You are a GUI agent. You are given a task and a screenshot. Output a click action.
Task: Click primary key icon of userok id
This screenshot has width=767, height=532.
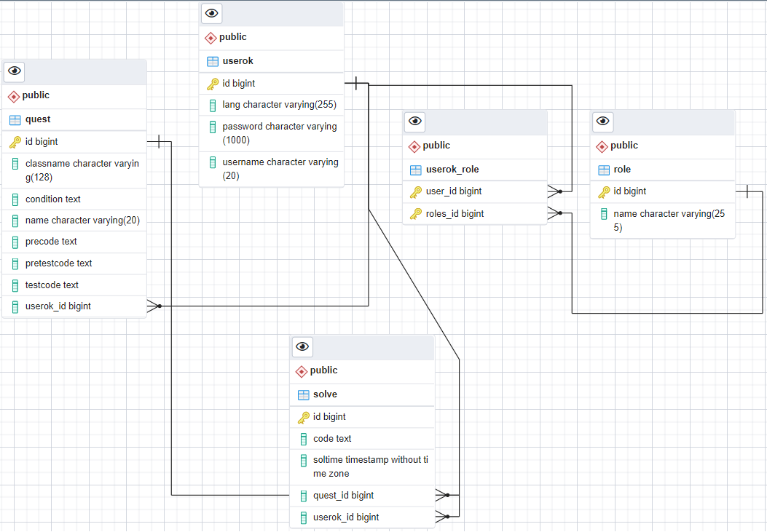pos(213,84)
